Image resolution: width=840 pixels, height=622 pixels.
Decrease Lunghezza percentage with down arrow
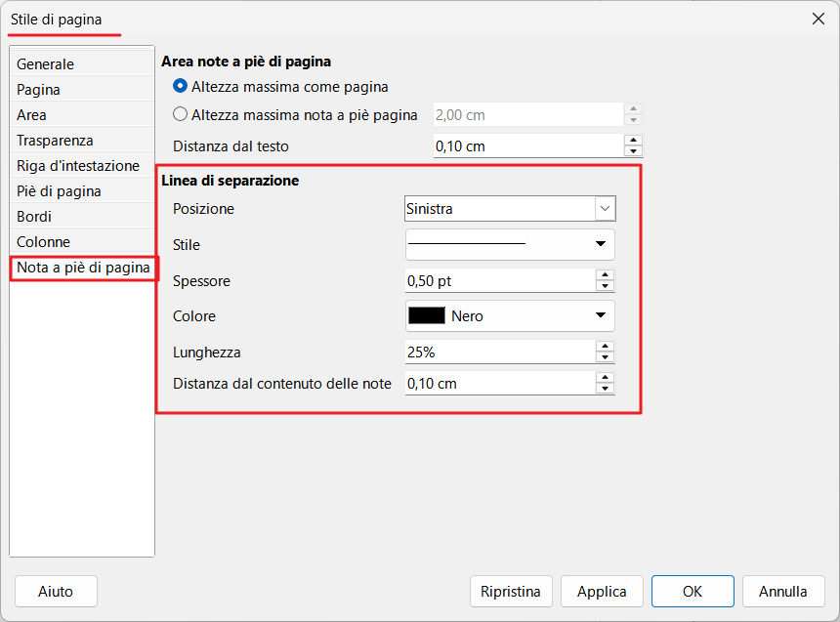[x=605, y=357]
